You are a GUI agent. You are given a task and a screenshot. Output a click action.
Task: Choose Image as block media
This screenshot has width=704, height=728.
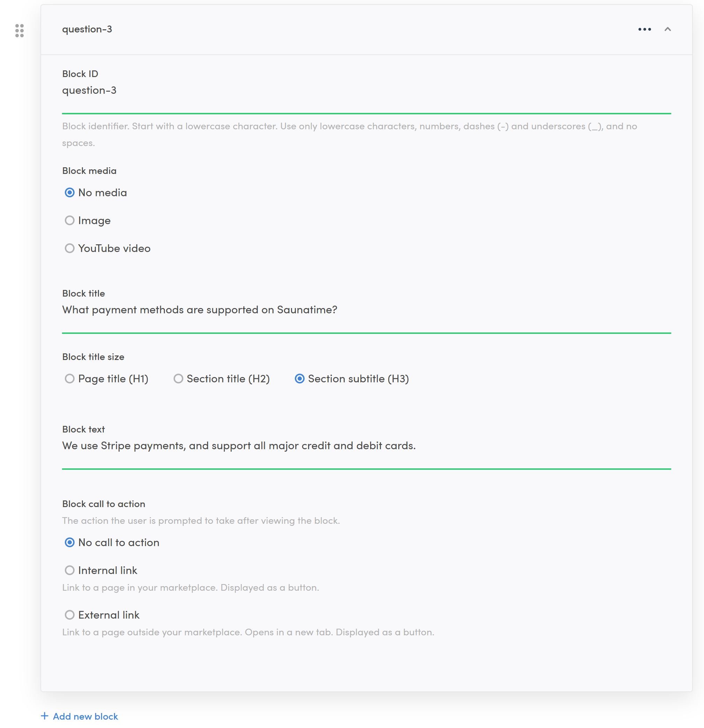69,220
